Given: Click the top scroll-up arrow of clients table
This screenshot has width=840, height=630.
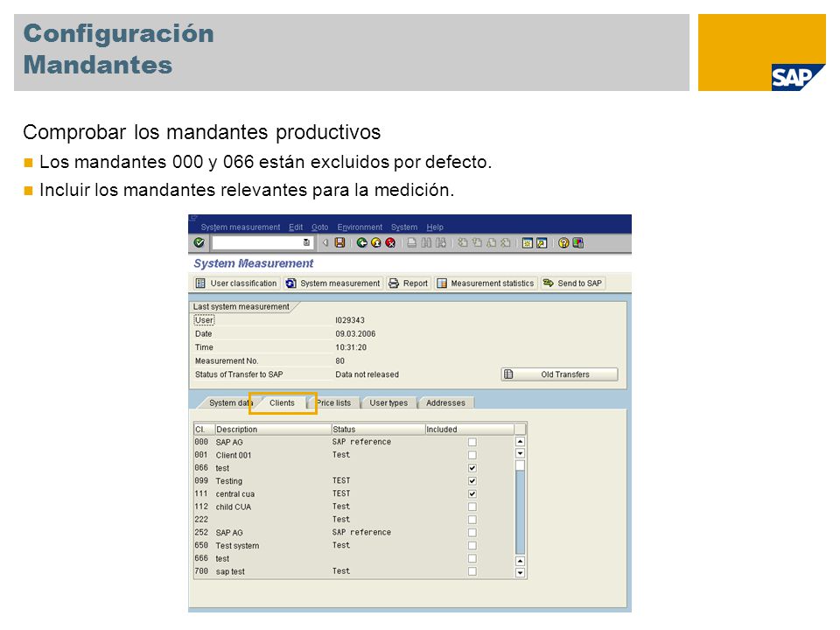Looking at the screenshot, I should tap(520, 442).
